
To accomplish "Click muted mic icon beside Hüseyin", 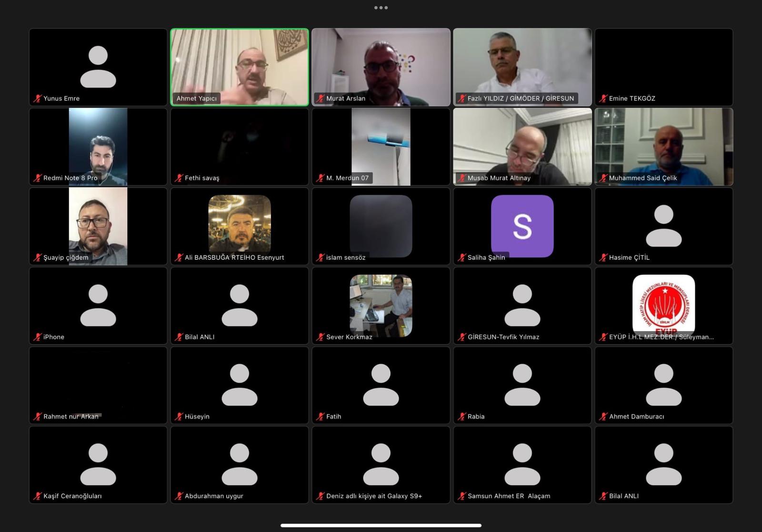I will pyautogui.click(x=179, y=416).
